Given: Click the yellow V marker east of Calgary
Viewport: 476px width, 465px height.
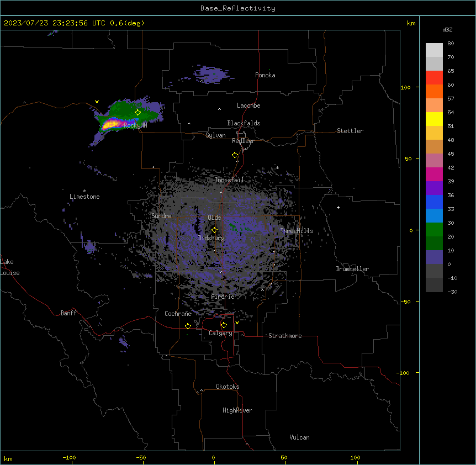Looking at the screenshot, I should tap(237, 323).
